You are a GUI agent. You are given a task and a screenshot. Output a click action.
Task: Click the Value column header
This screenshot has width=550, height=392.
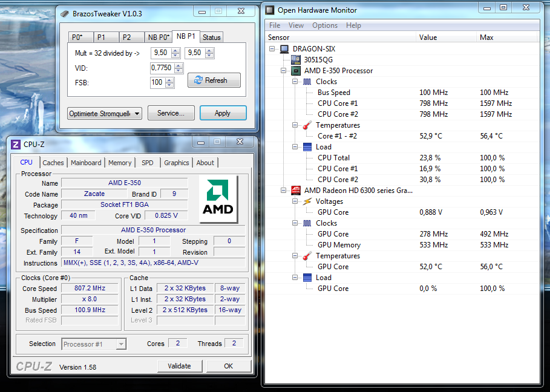[446, 38]
